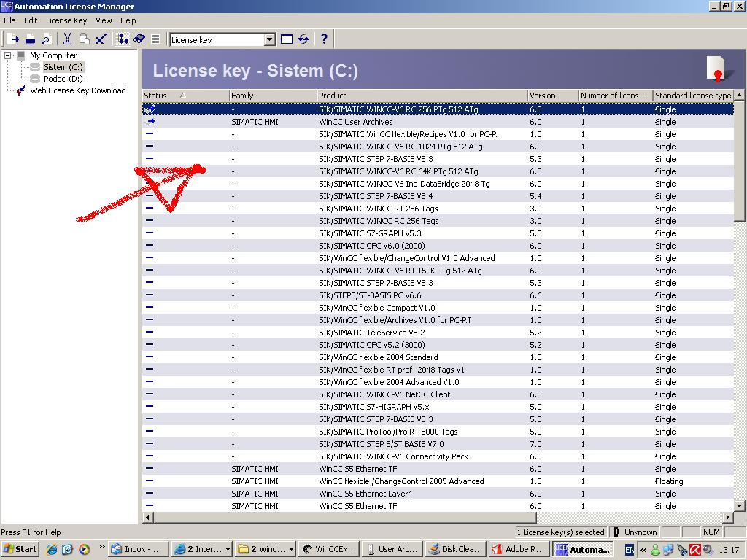Open the License Key menu

pyautogui.click(x=66, y=20)
